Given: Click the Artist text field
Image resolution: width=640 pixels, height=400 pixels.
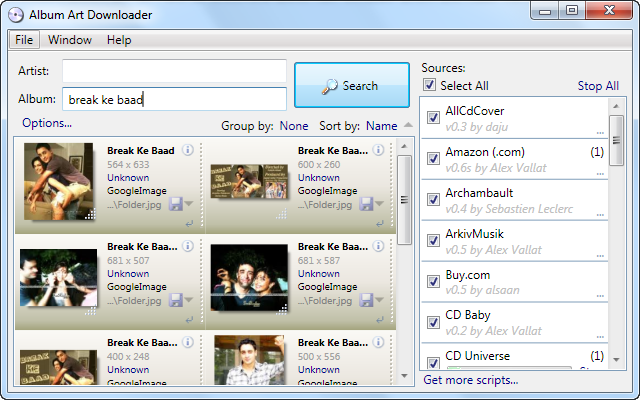Looking at the screenshot, I should pos(174,71).
